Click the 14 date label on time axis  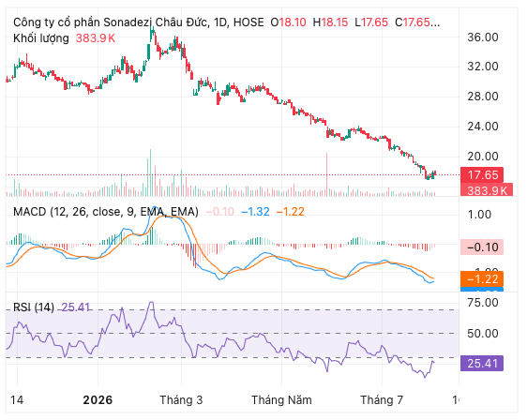(17, 399)
